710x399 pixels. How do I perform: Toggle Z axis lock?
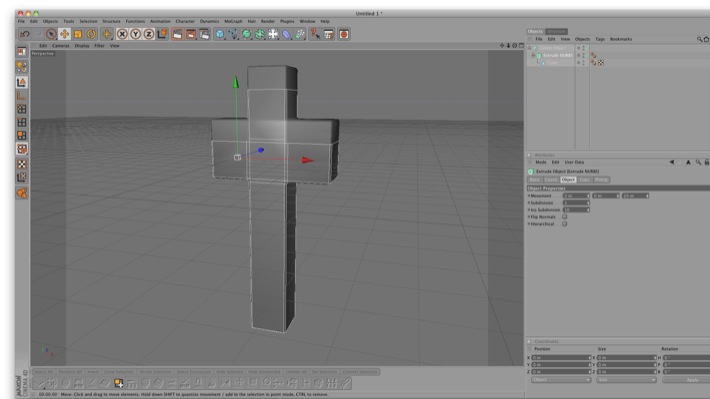pyautogui.click(x=149, y=34)
